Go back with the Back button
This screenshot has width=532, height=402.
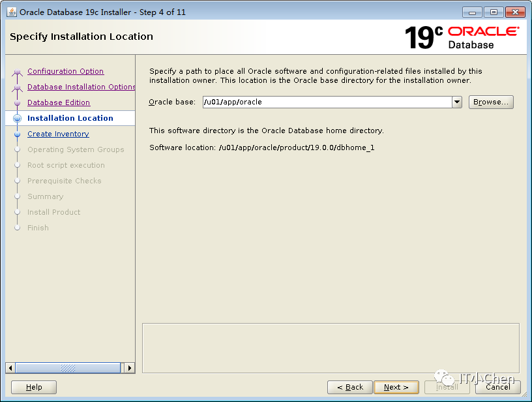pyautogui.click(x=350, y=387)
